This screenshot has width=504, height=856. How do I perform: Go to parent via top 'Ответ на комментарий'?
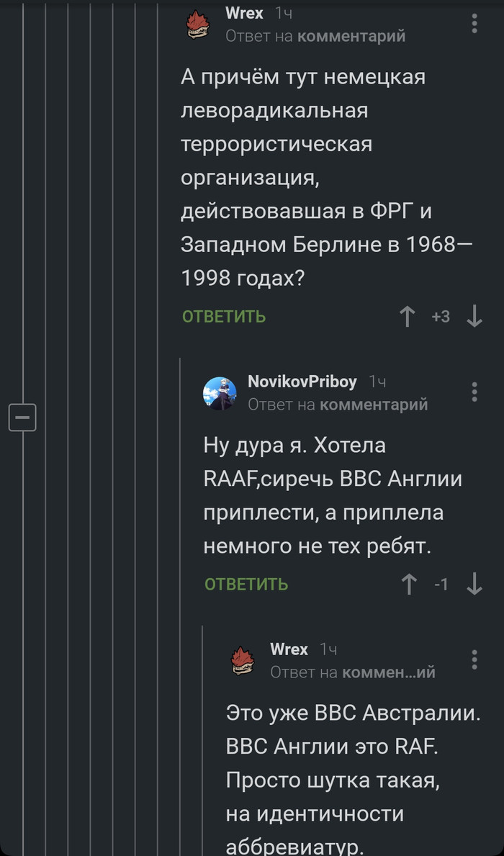point(315,35)
